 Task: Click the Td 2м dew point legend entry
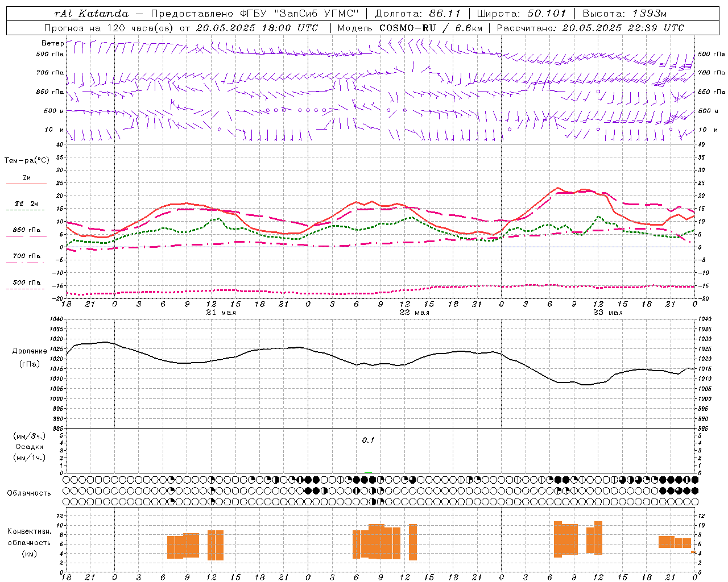pyautogui.click(x=26, y=203)
